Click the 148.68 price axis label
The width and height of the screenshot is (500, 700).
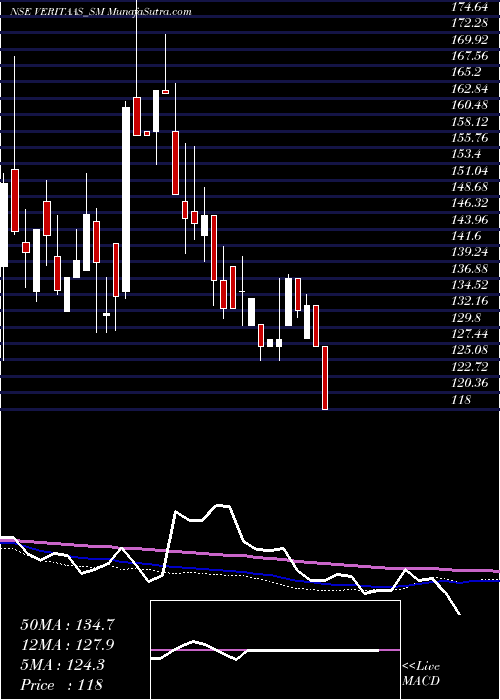coord(468,187)
